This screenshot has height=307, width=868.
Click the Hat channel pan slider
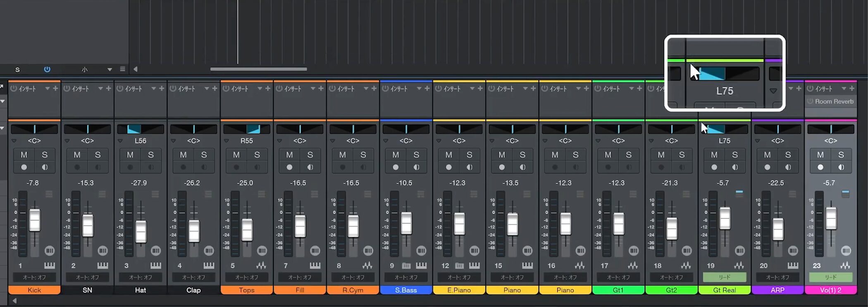[141, 129]
